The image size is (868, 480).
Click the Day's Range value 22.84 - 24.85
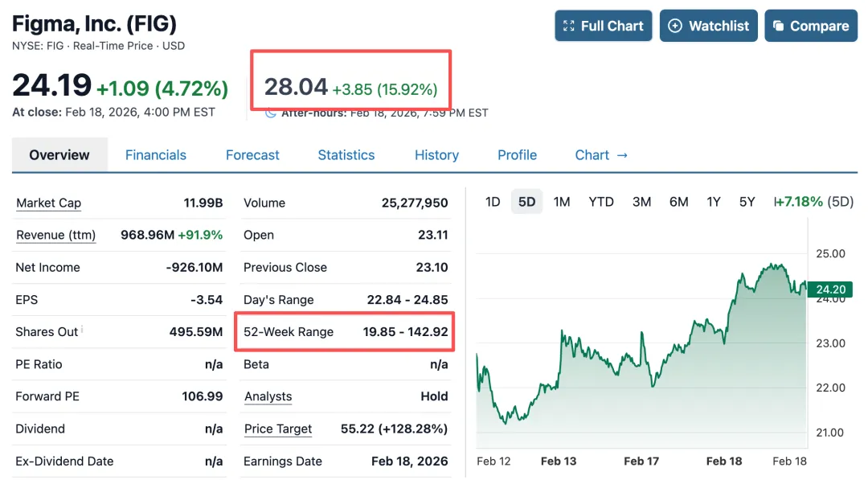coord(407,300)
